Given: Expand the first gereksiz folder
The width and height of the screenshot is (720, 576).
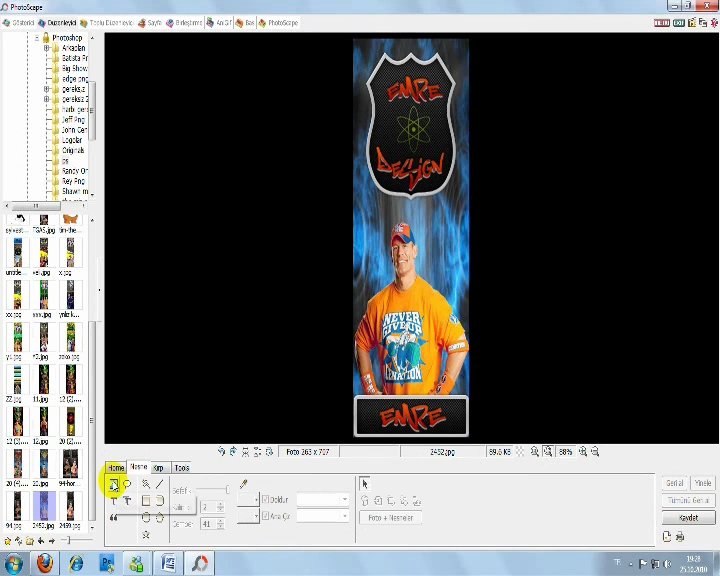Looking at the screenshot, I should pyautogui.click(x=46, y=89).
